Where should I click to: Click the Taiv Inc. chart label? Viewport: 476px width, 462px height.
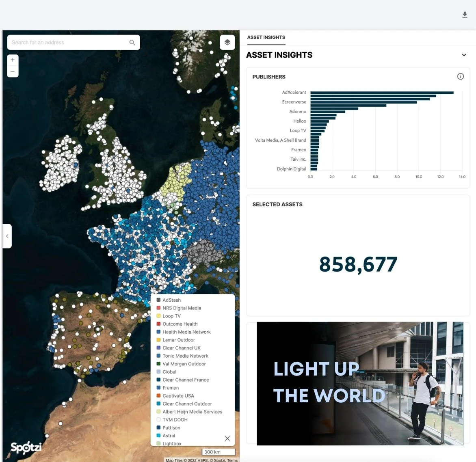point(298,159)
